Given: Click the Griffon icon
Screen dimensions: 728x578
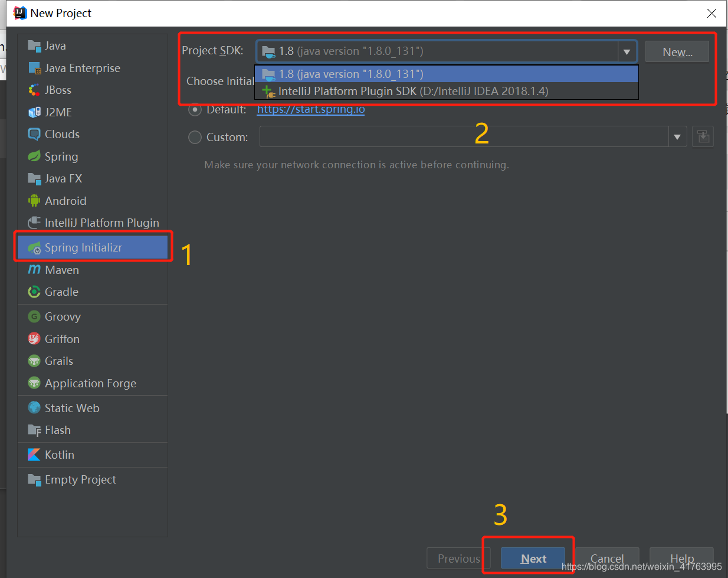Looking at the screenshot, I should [x=34, y=339].
